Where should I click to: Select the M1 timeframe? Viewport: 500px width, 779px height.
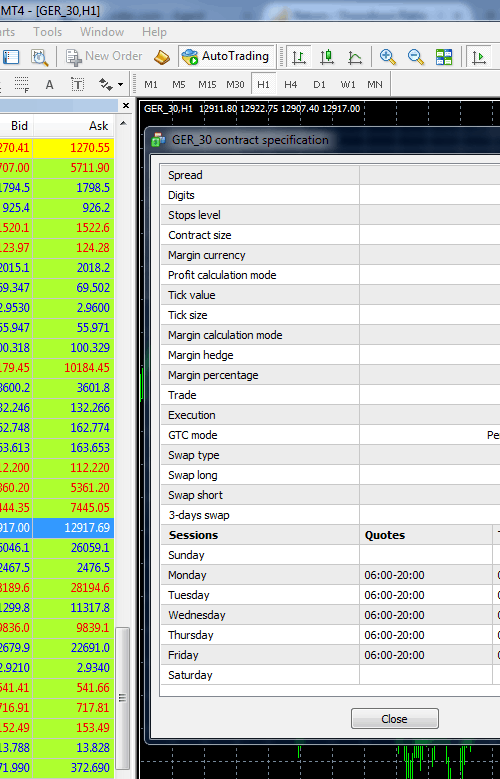[x=151, y=84]
